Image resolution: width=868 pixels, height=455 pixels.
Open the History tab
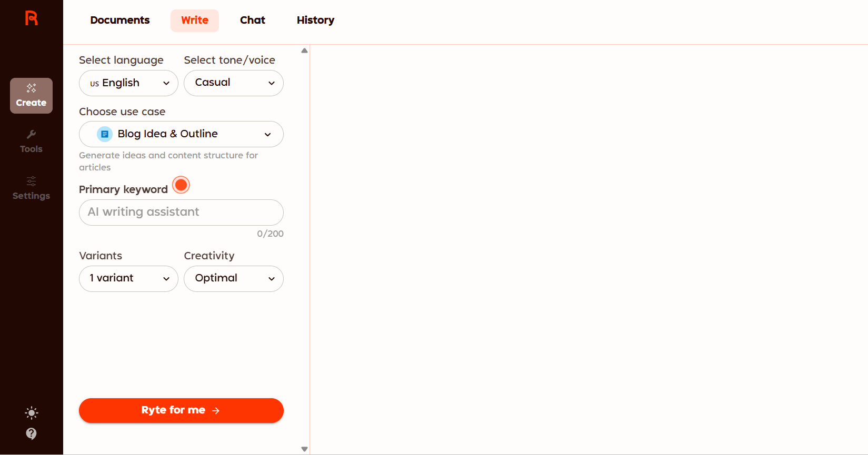coord(315,21)
